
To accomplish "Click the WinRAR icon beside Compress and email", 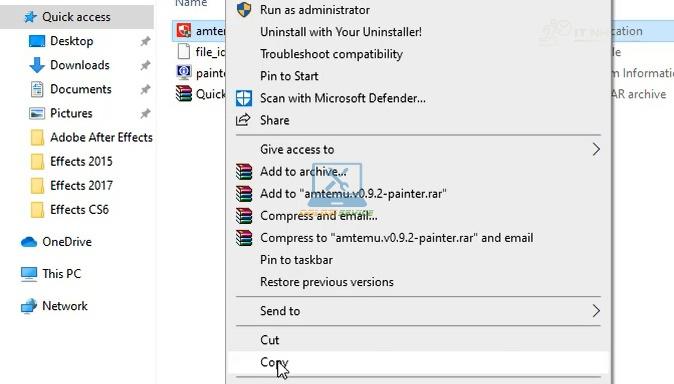I will [244, 215].
